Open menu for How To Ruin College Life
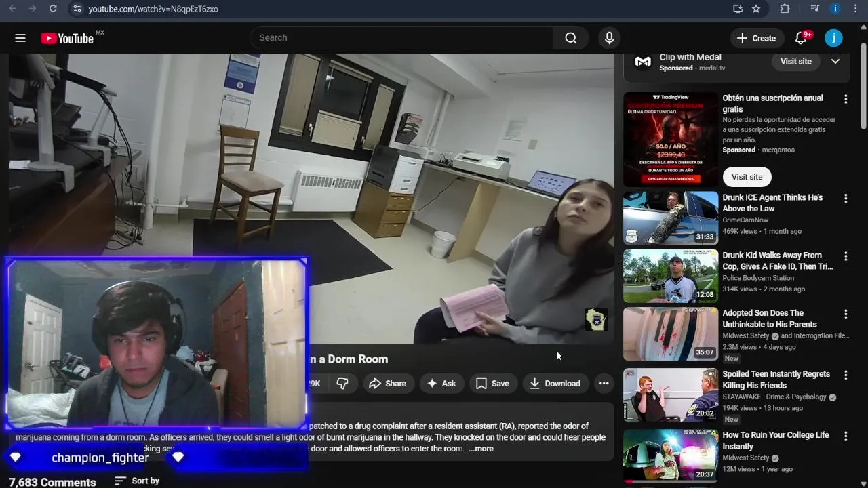Viewport: 868px width, 488px height. pyautogui.click(x=845, y=436)
